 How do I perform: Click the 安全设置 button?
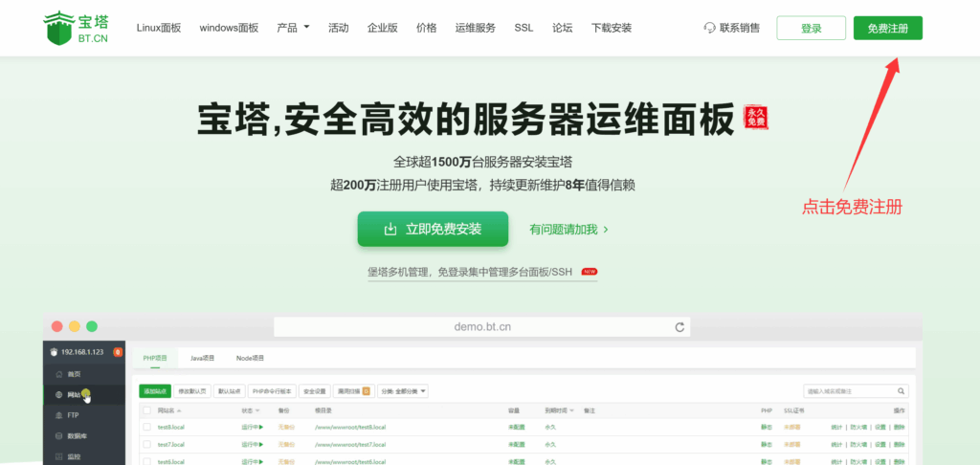tap(314, 391)
